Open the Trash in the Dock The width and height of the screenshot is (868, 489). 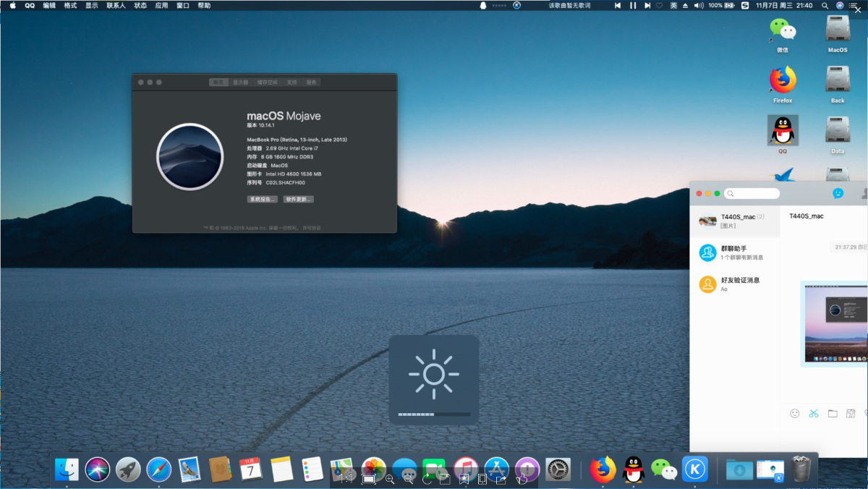pos(801,469)
